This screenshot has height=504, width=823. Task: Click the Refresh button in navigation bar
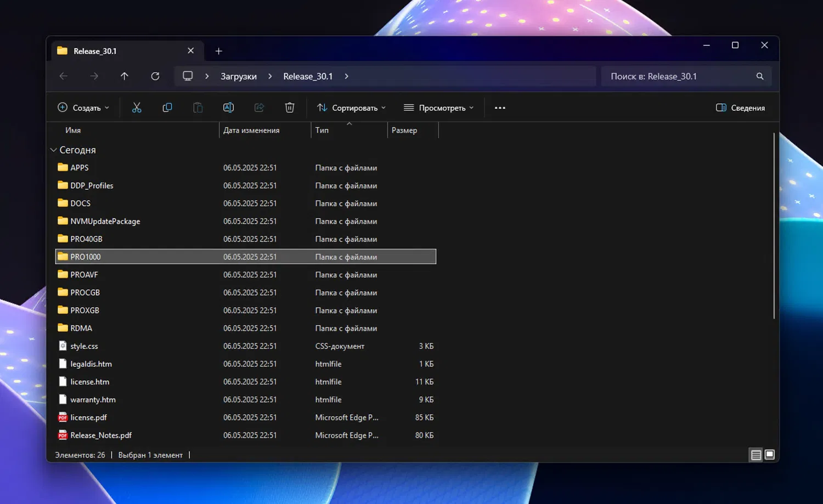pos(155,76)
